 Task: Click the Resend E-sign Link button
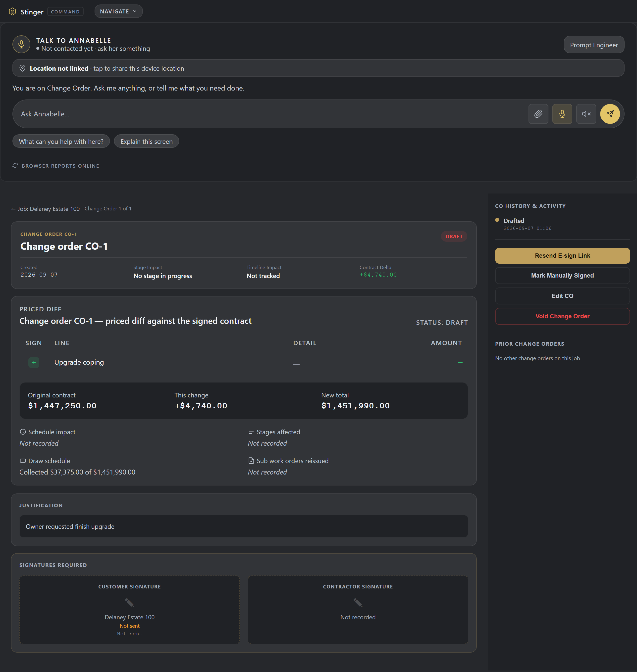(x=562, y=256)
